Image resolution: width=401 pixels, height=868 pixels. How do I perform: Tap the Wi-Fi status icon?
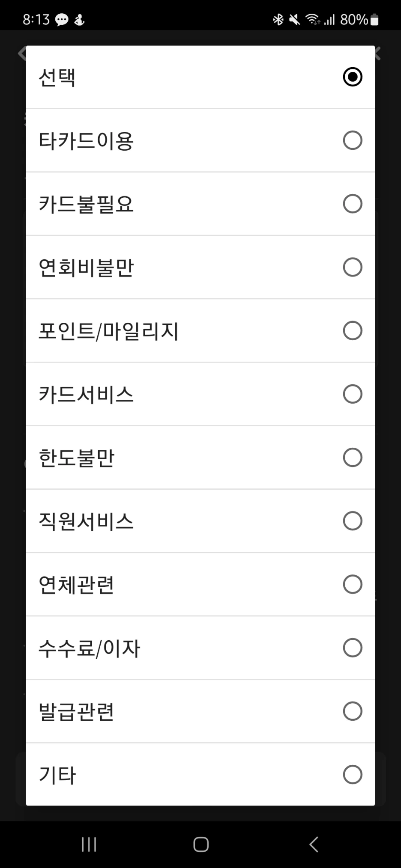coord(312,20)
